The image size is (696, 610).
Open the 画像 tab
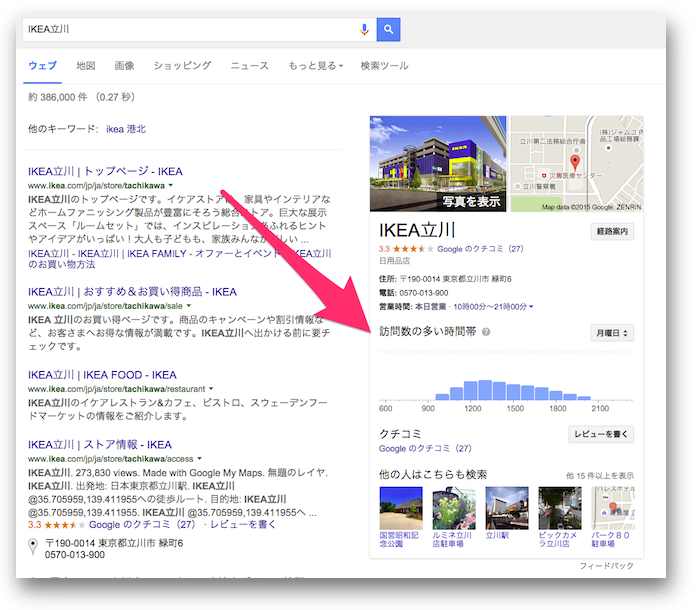click(x=124, y=66)
